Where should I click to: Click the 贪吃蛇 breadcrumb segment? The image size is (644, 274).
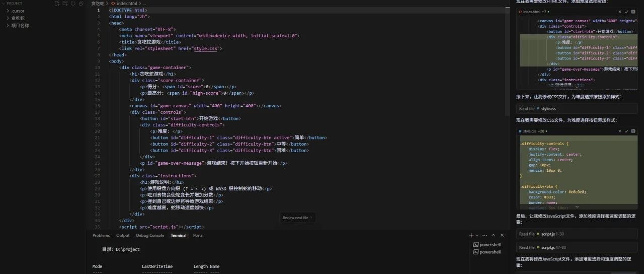pyautogui.click(x=98, y=4)
